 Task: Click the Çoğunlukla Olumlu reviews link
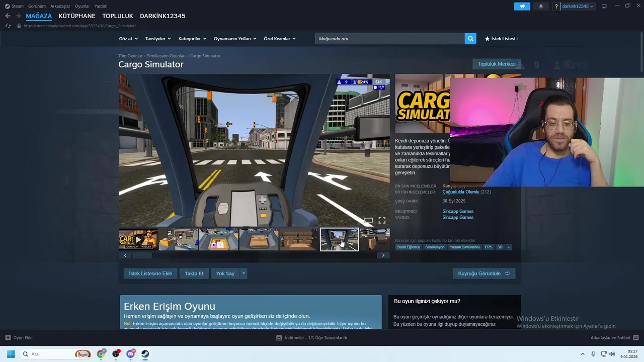pos(460,192)
